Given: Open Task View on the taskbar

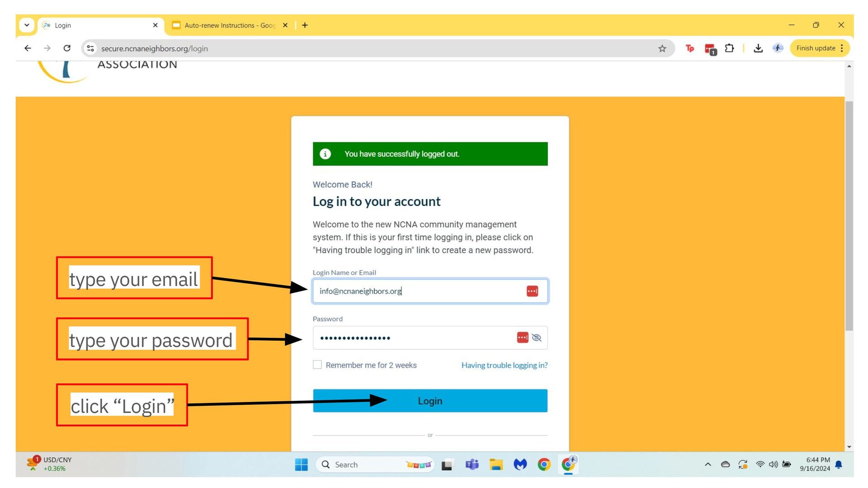Looking at the screenshot, I should coord(447,465).
